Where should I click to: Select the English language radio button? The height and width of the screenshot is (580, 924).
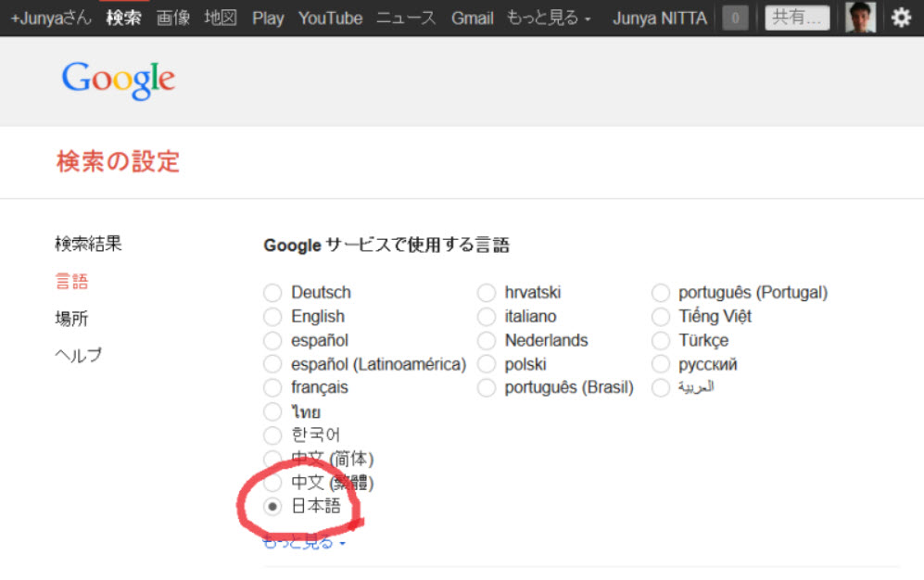coord(272,317)
